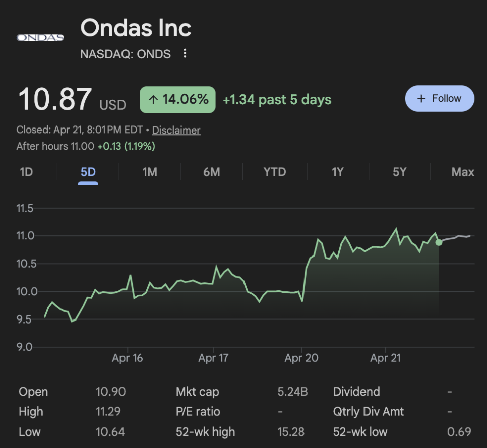The height and width of the screenshot is (448, 487).
Task: View the 1Y chart range
Action: coord(337,172)
